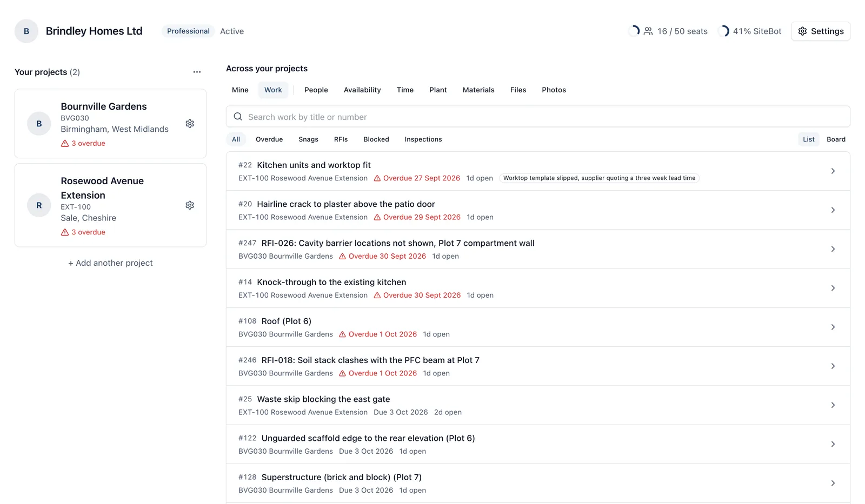Open item titled Waste skip blocking the east gate
Viewport: 865px width, 504px height.
point(323,399)
